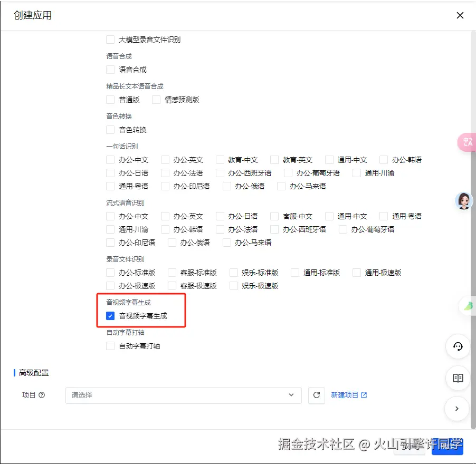
Task: Check 办公-印尼语 in 一句话识别 section
Action: point(165,186)
